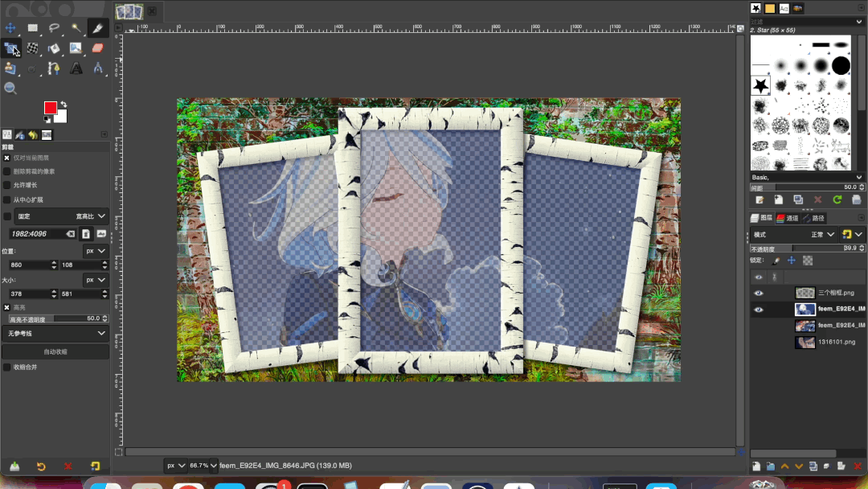Click the '自动收缩' auto shrink button
The height and width of the screenshot is (489, 868).
(55, 351)
